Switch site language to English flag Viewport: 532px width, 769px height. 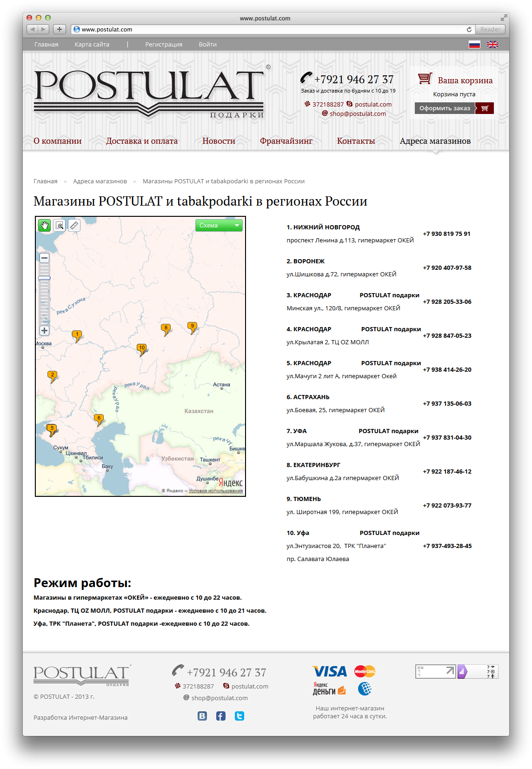pos(492,45)
